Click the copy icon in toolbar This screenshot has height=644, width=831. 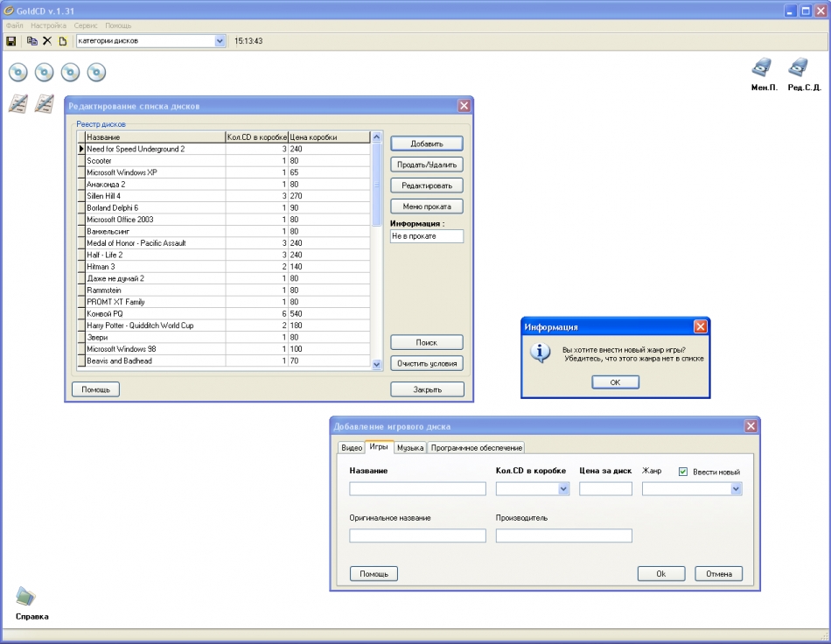(32, 41)
